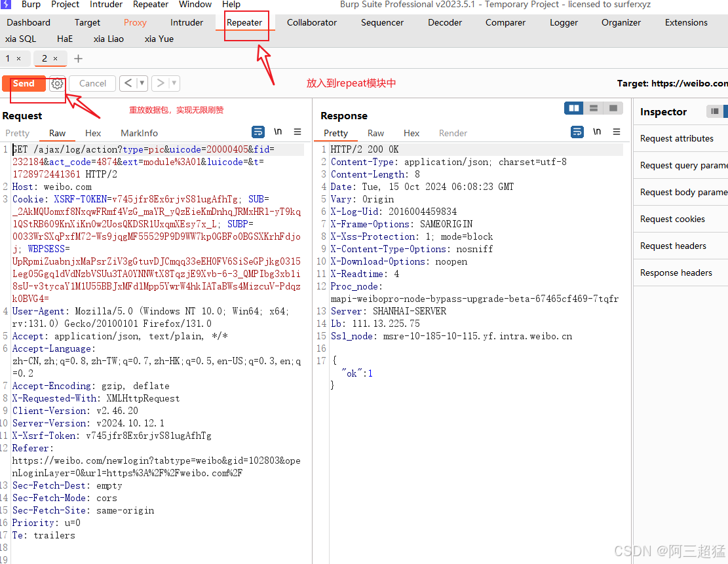The height and width of the screenshot is (564, 728).
Task: Expand Response headers in Inspector
Action: point(681,273)
